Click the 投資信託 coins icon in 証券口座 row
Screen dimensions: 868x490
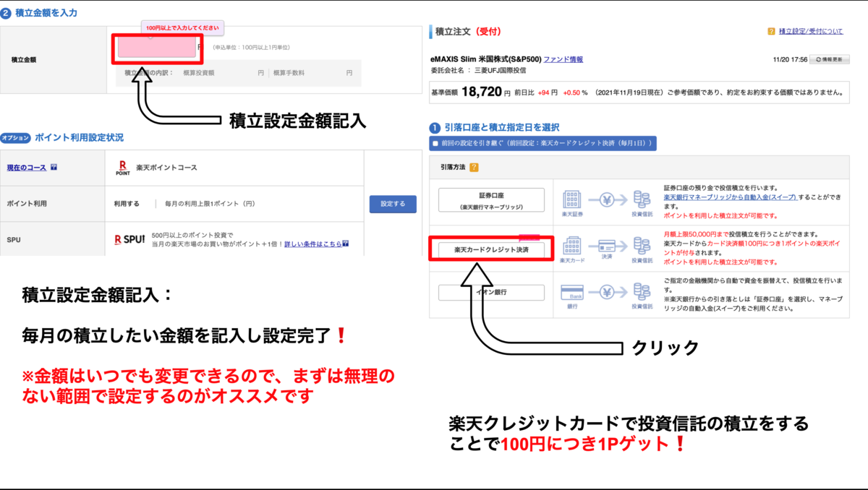coord(642,200)
